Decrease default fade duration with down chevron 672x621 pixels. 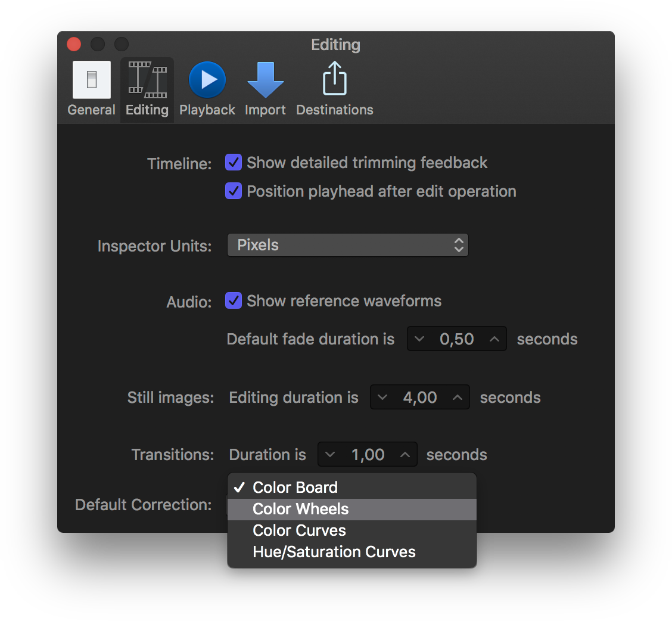(419, 339)
